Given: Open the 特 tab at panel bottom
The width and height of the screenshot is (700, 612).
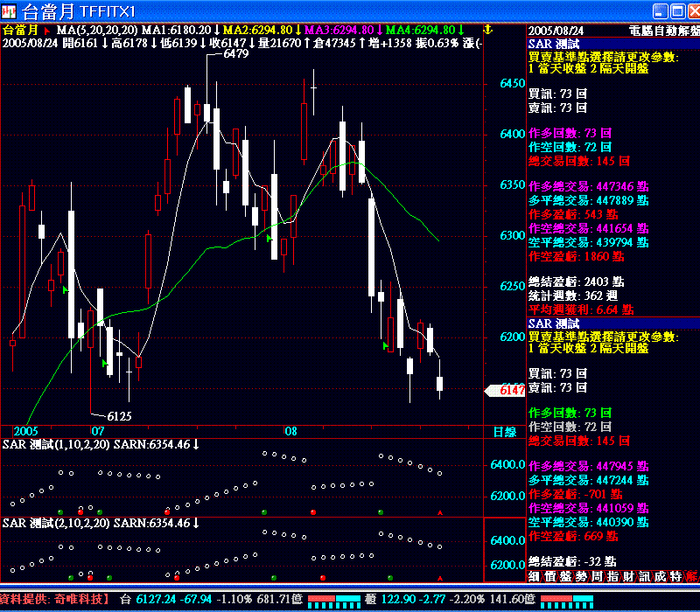Looking at the screenshot, I should click(675, 576).
